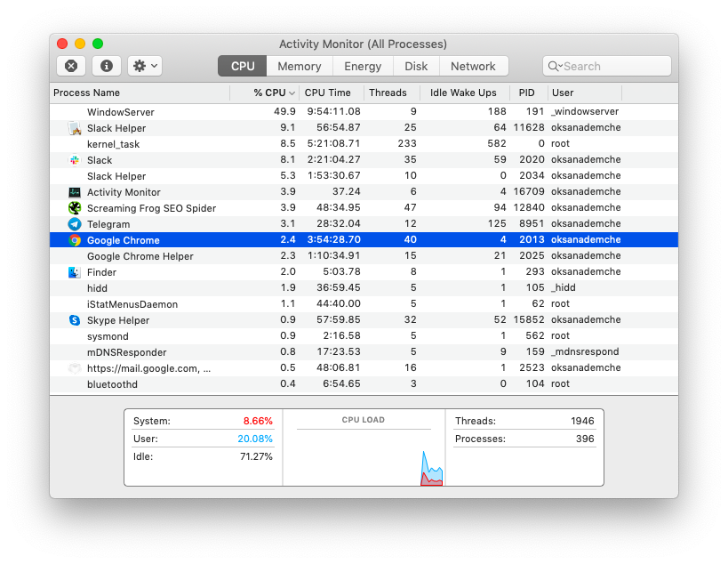Click the _mdnsrespond user cell

(x=585, y=351)
